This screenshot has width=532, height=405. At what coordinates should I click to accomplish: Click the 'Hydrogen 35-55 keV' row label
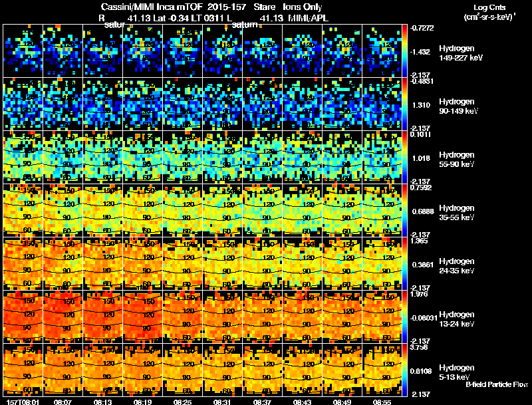pyautogui.click(x=457, y=213)
